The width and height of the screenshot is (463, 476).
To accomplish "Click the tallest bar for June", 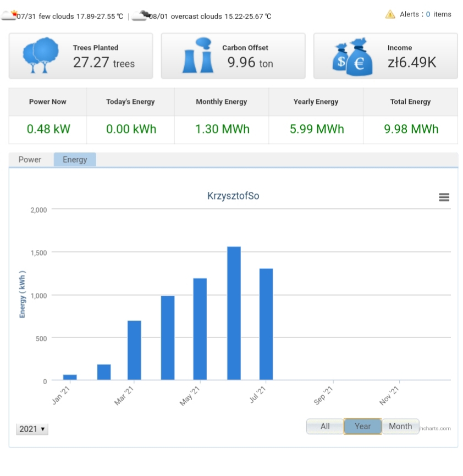I will pos(234,313).
